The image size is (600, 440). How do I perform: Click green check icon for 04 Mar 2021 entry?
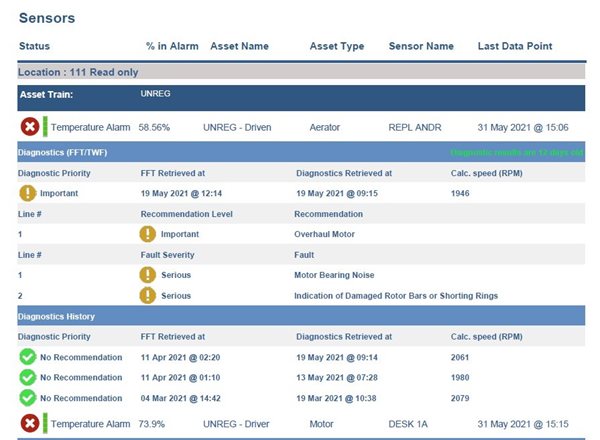tap(28, 397)
